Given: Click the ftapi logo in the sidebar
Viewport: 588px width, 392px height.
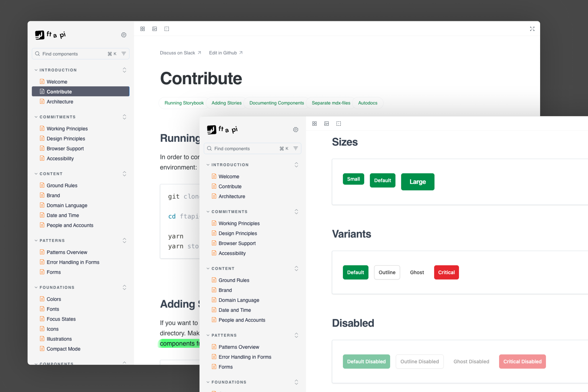Looking at the screenshot, I should [x=50, y=35].
